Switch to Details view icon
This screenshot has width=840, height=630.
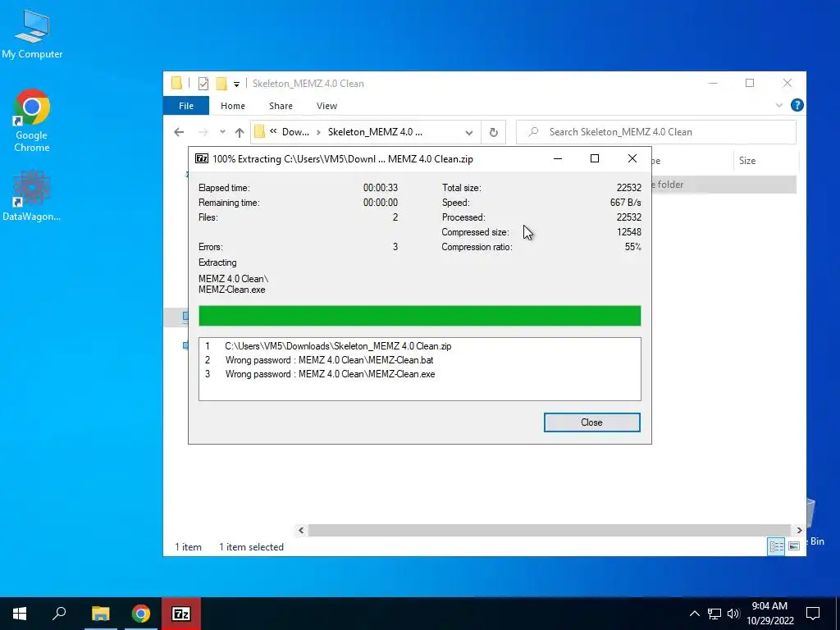click(x=776, y=546)
